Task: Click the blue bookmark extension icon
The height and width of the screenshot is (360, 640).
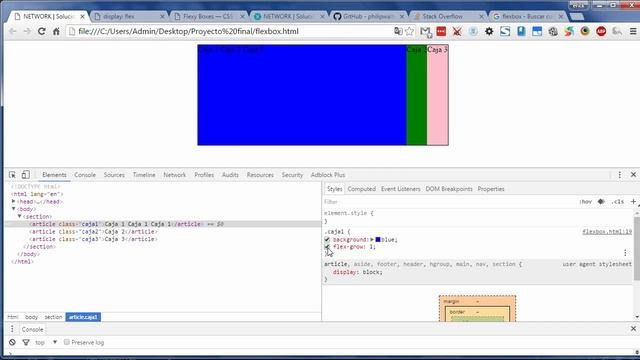Action: pyautogui.click(x=521, y=31)
